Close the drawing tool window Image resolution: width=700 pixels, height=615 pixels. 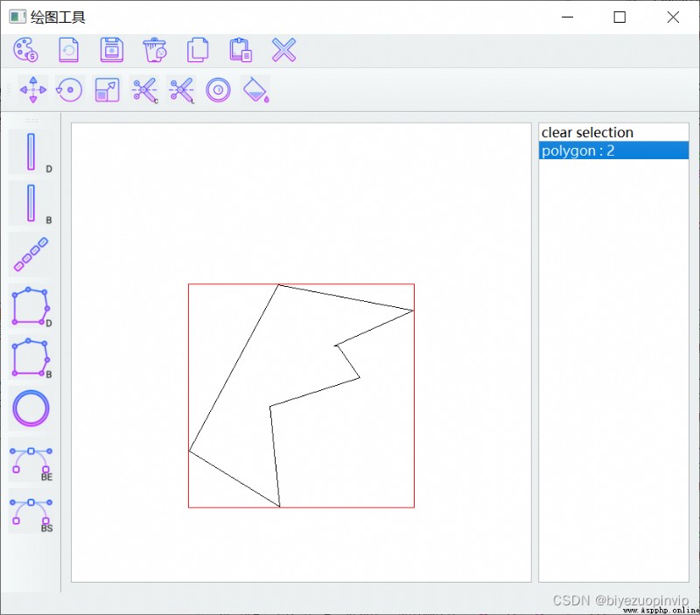click(673, 17)
